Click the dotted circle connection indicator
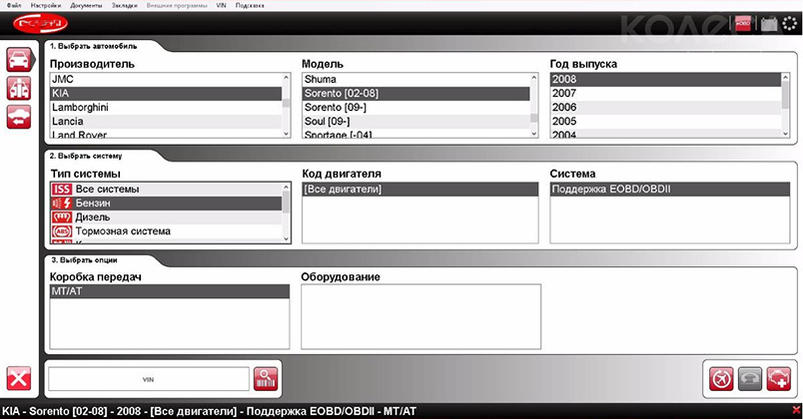This screenshot has width=803, height=419. [790, 24]
